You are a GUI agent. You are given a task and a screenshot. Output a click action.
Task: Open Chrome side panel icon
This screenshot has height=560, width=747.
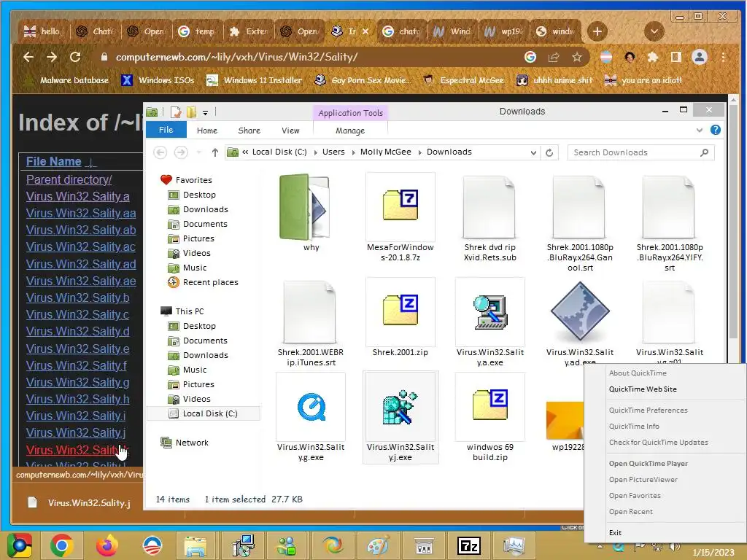[x=676, y=58]
